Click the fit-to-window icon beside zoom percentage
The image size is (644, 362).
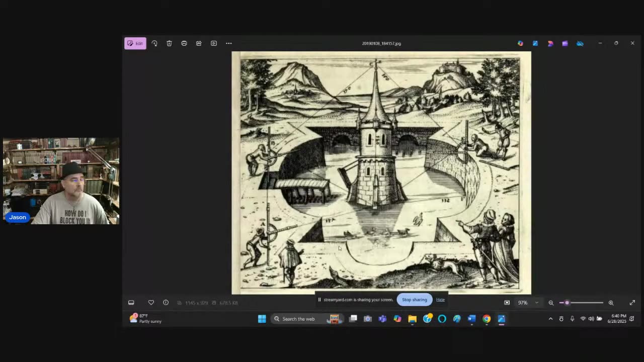[x=507, y=303]
